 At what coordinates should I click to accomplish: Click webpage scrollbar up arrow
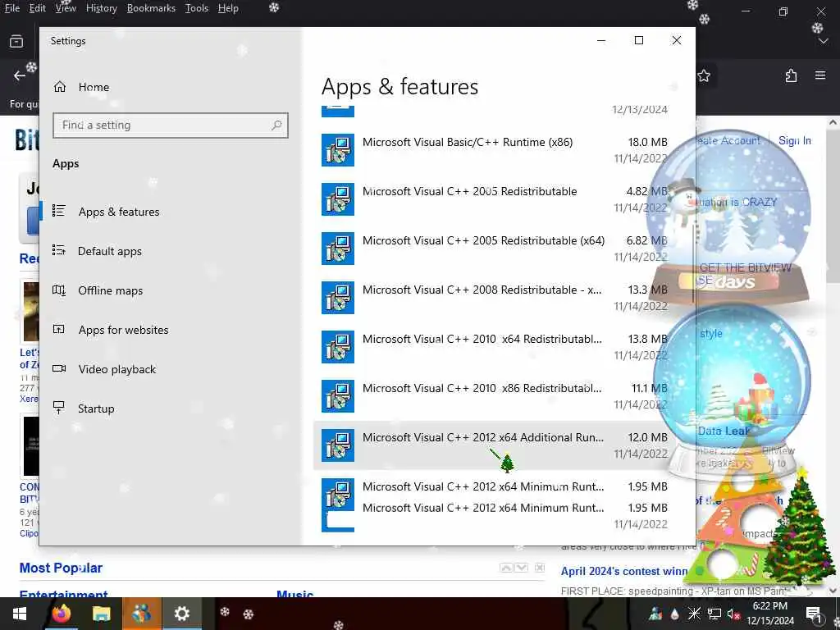coord(833,123)
